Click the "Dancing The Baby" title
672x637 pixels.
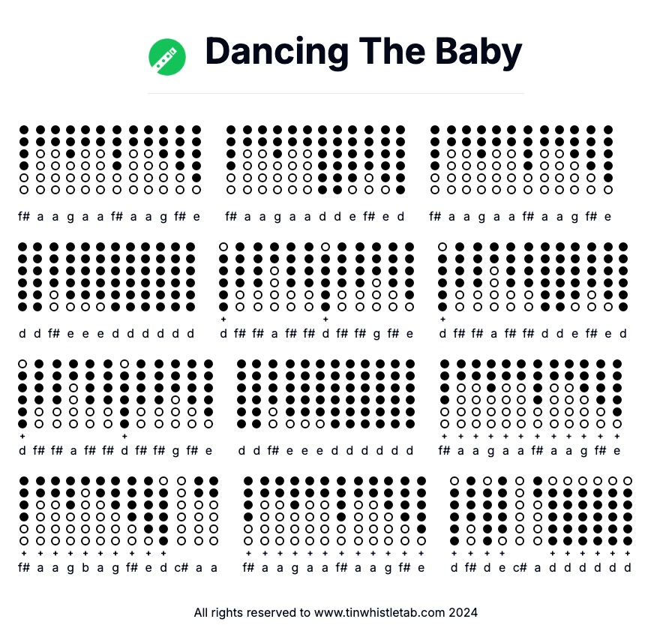tap(363, 53)
